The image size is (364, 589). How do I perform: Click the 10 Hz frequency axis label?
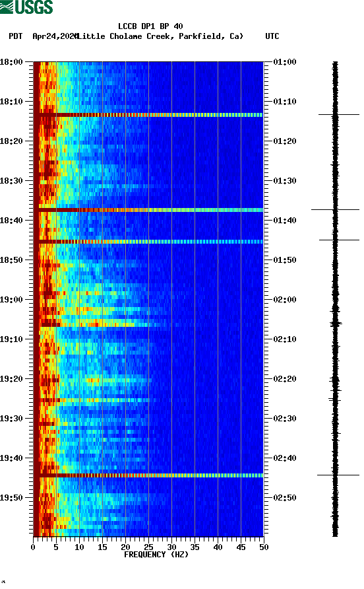click(79, 547)
